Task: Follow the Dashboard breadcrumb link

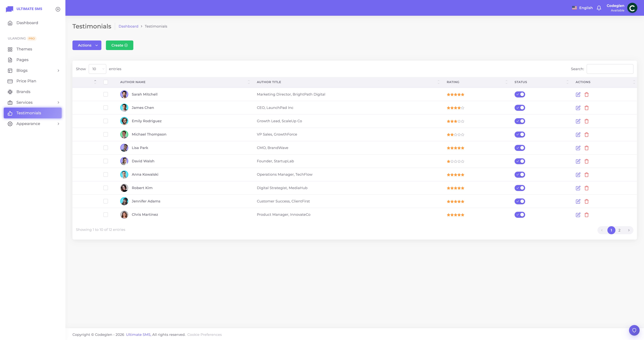Action: pos(128,26)
